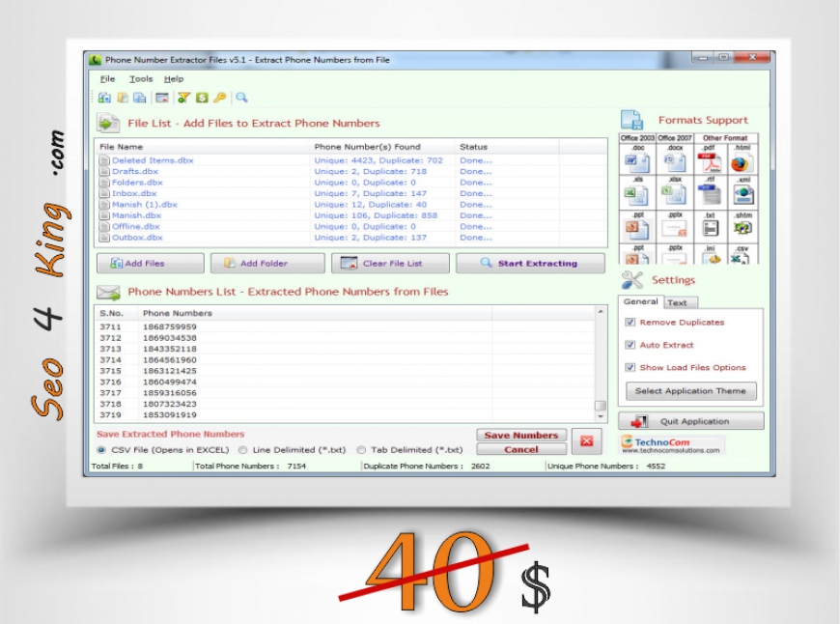Click the .html Firefox format icon
This screenshot has height=624, width=840.
click(742, 162)
